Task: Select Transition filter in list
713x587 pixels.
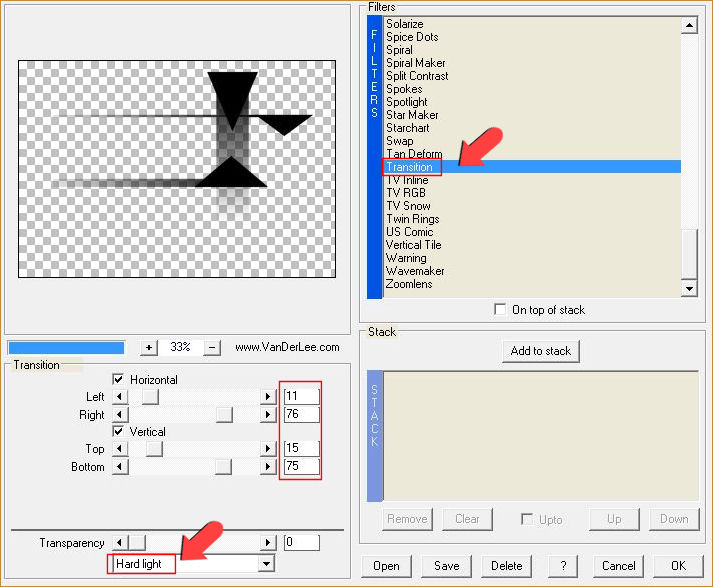Action: click(409, 167)
